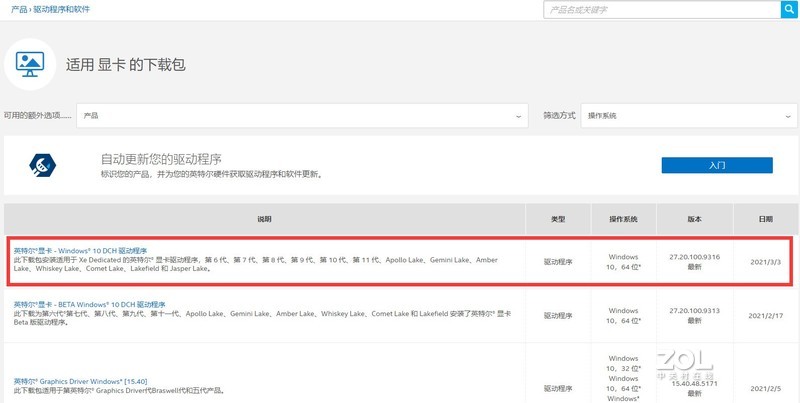The height and width of the screenshot is (403, 800).
Task: Click the search magnifier button
Action: click(789, 10)
